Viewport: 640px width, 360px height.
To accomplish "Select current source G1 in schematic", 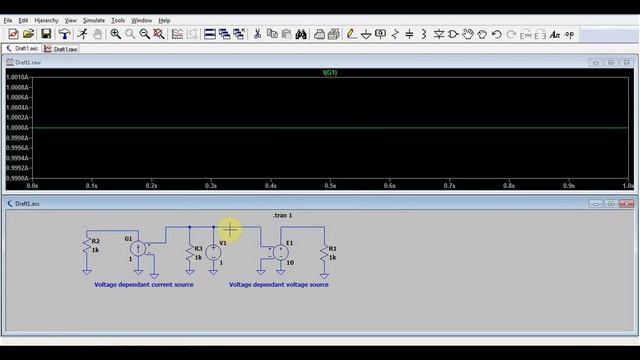I will [x=138, y=249].
